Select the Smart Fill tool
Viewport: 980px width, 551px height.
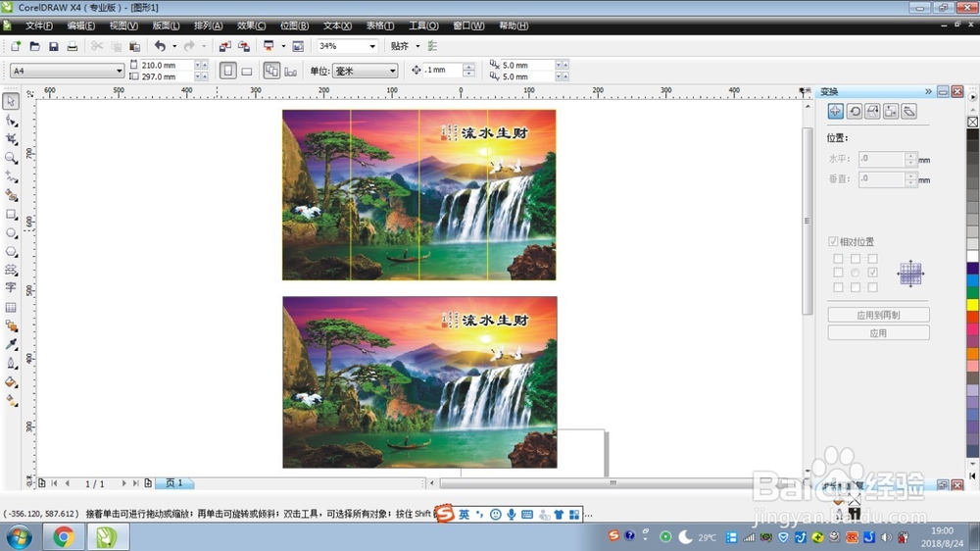[x=11, y=195]
